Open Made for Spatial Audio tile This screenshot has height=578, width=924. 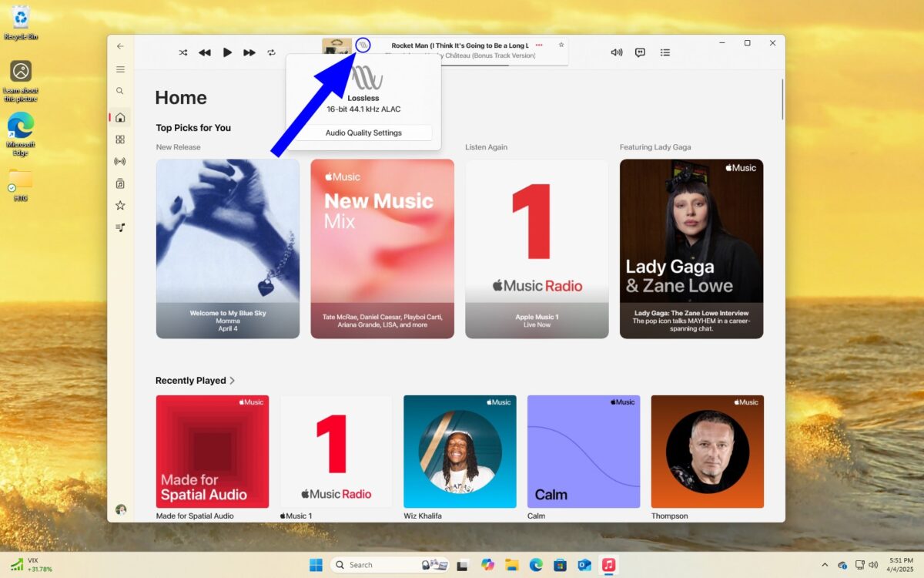pyautogui.click(x=213, y=452)
